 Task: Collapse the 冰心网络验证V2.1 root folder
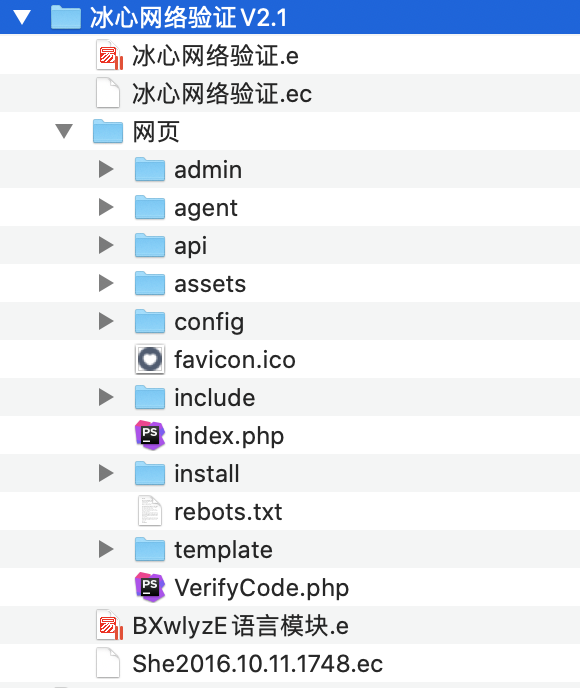coord(22,17)
